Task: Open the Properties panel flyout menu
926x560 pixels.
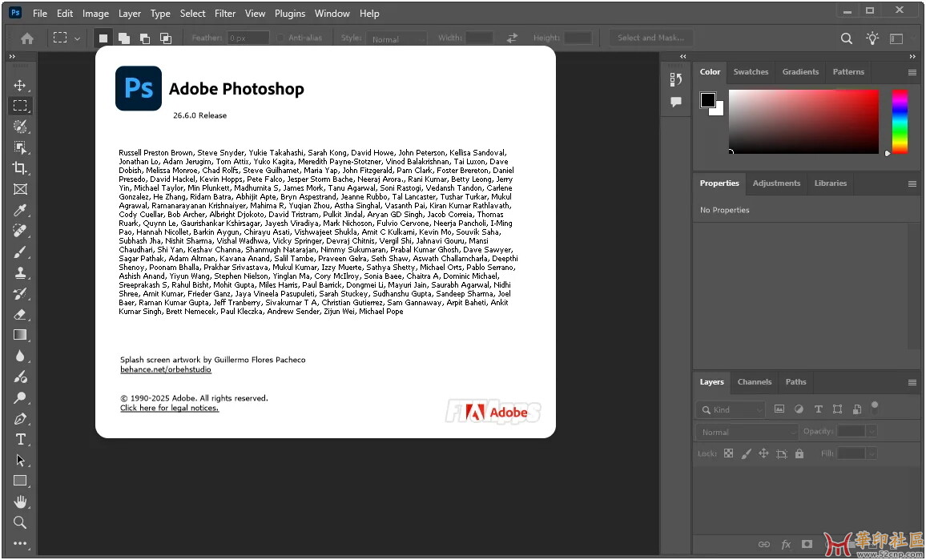Action: pos(912,183)
